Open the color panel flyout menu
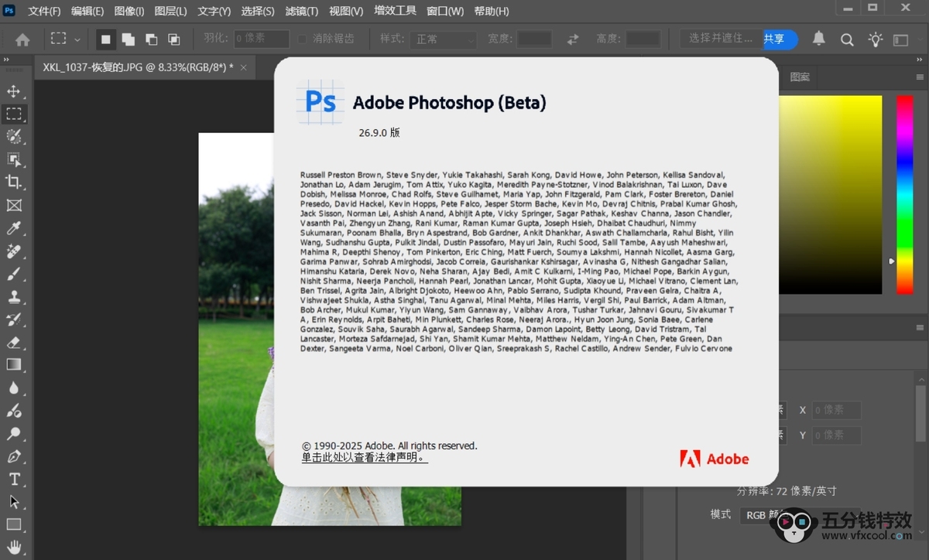The image size is (929, 560). coord(920,77)
